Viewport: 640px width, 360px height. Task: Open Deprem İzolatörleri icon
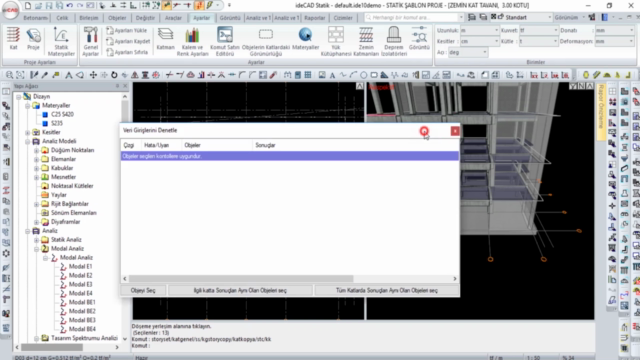[x=394, y=42]
